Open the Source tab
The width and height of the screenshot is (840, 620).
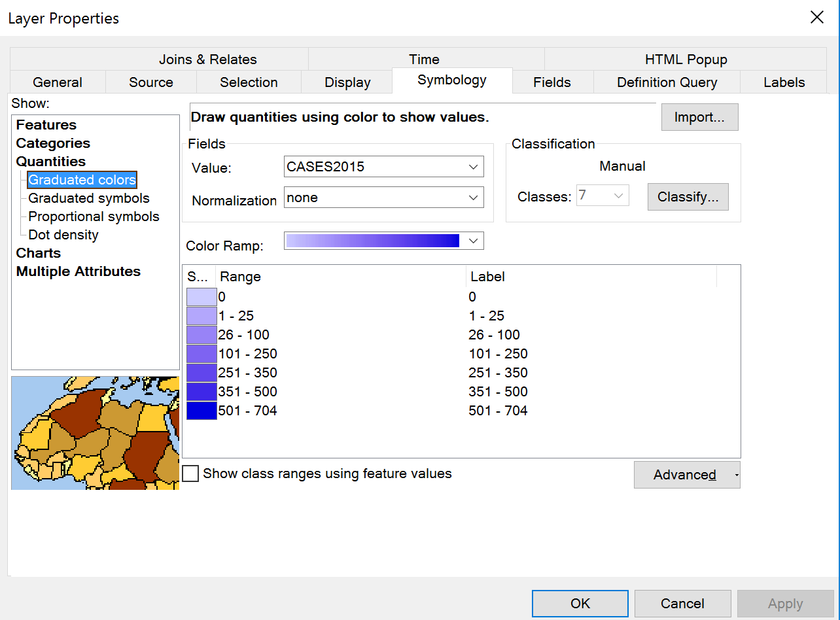pyautogui.click(x=151, y=82)
